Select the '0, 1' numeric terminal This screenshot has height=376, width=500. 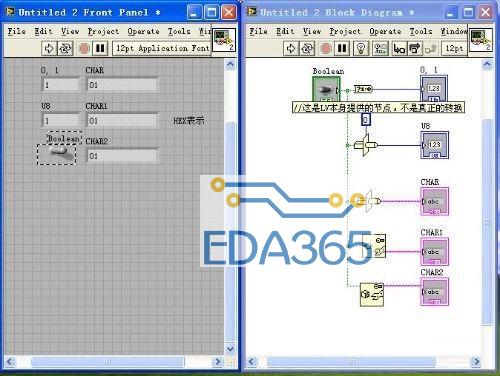[x=434, y=89]
